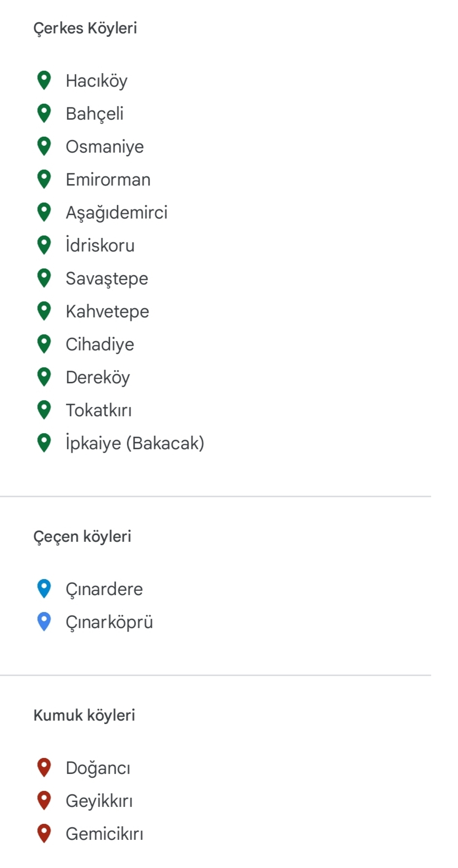The height and width of the screenshot is (868, 458).
Task: Click the Kumuk köyleri layer heading
Action: coord(84,715)
